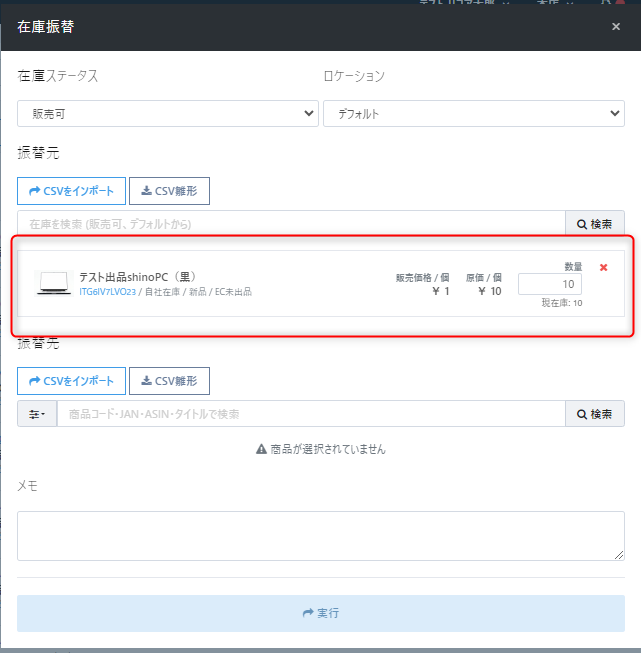Open the search filter options dropdown
The height and width of the screenshot is (653, 641).
[37, 414]
